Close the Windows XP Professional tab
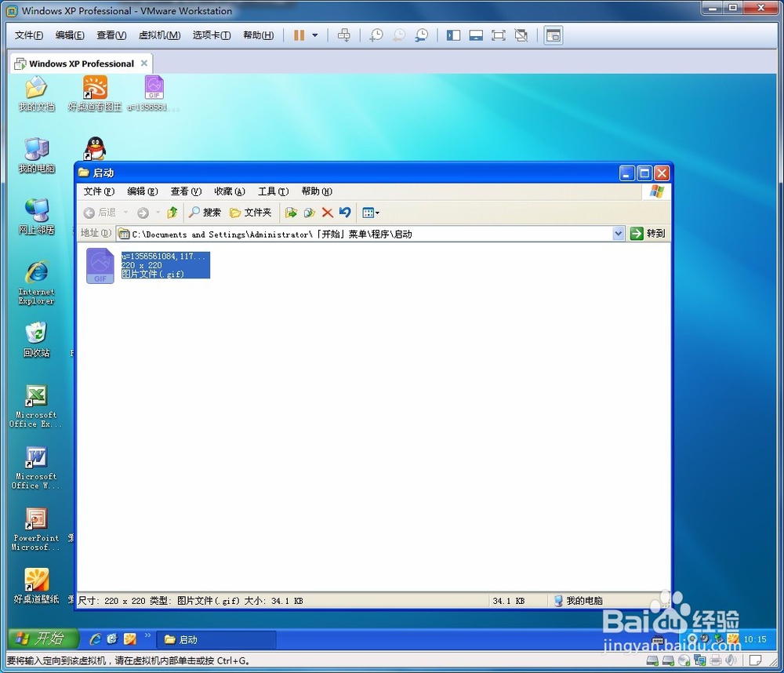The height and width of the screenshot is (673, 784). (144, 63)
